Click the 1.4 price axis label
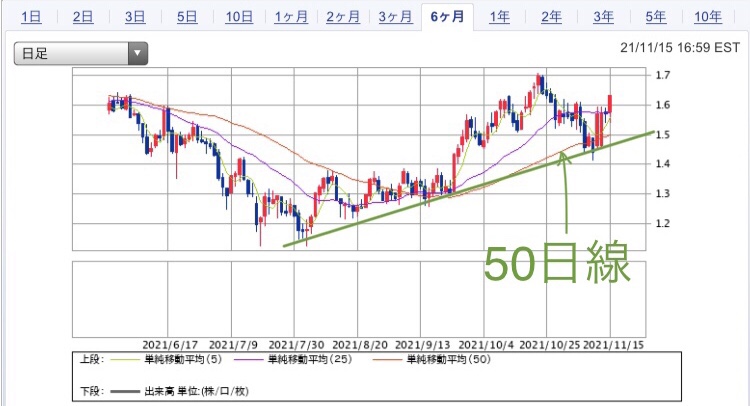Viewport: 750px width, 406px height. pos(662,164)
